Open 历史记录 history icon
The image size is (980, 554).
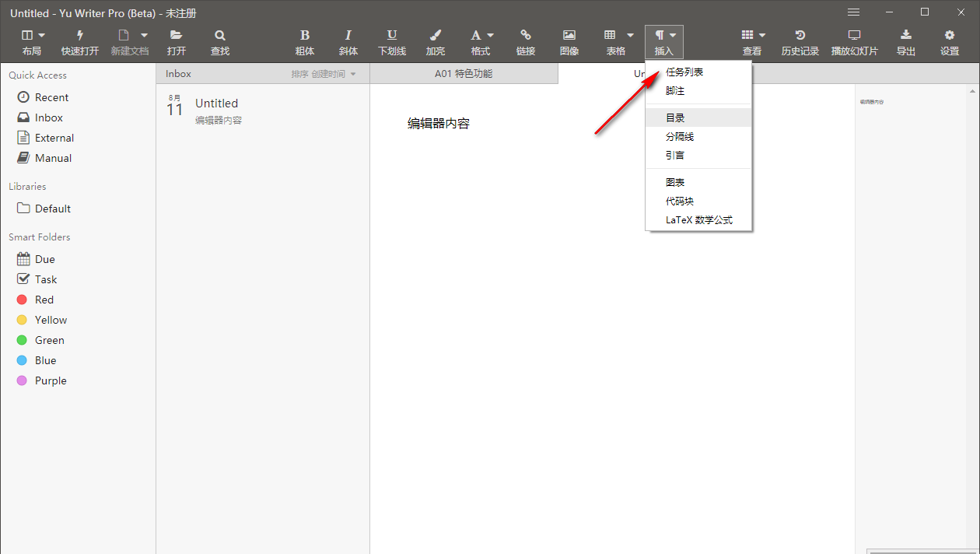coord(800,35)
